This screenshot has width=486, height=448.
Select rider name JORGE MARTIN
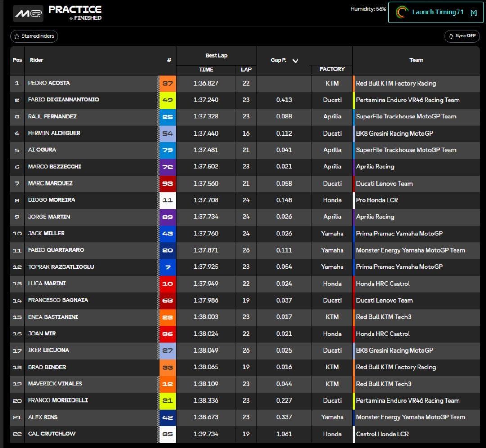pos(49,217)
